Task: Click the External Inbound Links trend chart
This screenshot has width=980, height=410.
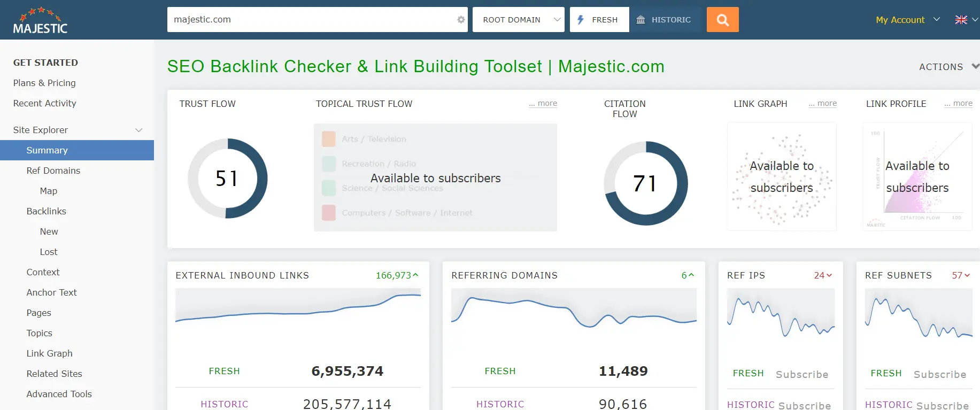Action: 298,310
